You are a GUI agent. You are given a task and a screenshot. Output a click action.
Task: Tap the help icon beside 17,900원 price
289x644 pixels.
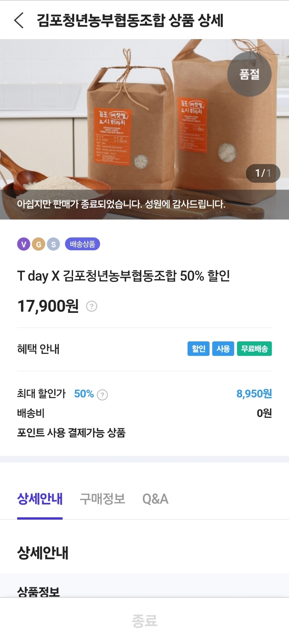point(91,306)
